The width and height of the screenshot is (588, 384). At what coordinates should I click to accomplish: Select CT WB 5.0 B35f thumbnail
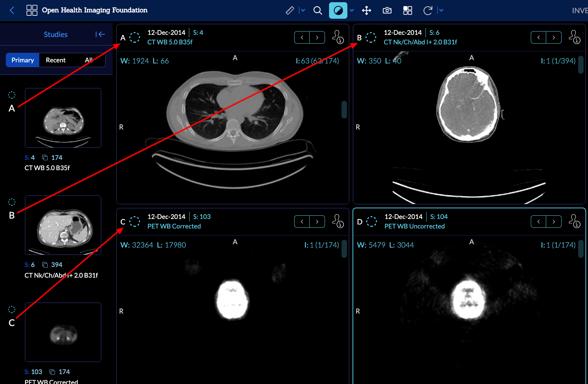pyautogui.click(x=63, y=118)
